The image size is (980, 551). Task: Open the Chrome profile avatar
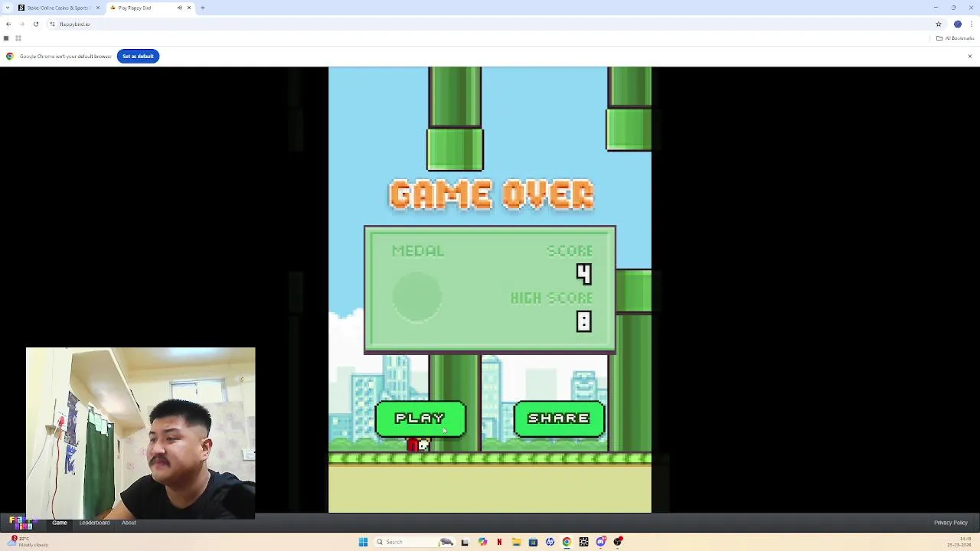pyautogui.click(x=957, y=24)
